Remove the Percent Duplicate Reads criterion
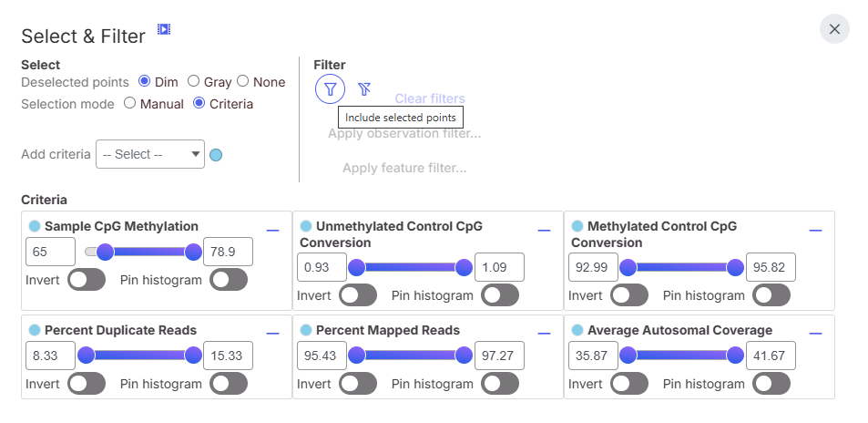The width and height of the screenshot is (868, 423). point(272,334)
